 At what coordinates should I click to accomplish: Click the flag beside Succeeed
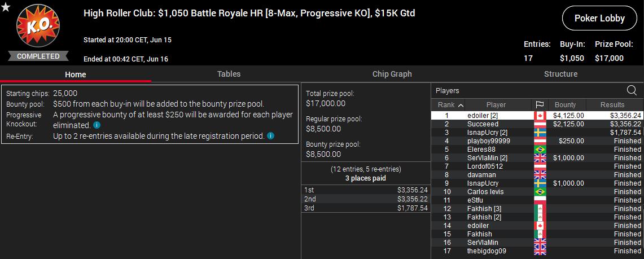(540, 124)
